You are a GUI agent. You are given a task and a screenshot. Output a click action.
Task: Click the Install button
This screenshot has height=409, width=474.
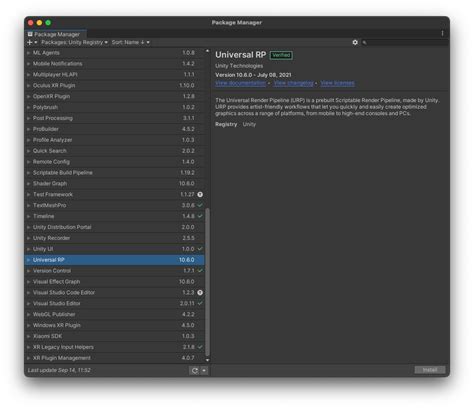coord(430,370)
